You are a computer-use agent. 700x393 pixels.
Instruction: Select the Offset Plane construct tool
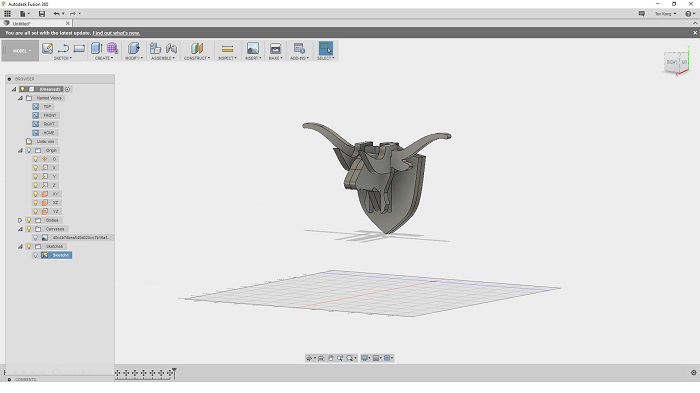click(197, 48)
